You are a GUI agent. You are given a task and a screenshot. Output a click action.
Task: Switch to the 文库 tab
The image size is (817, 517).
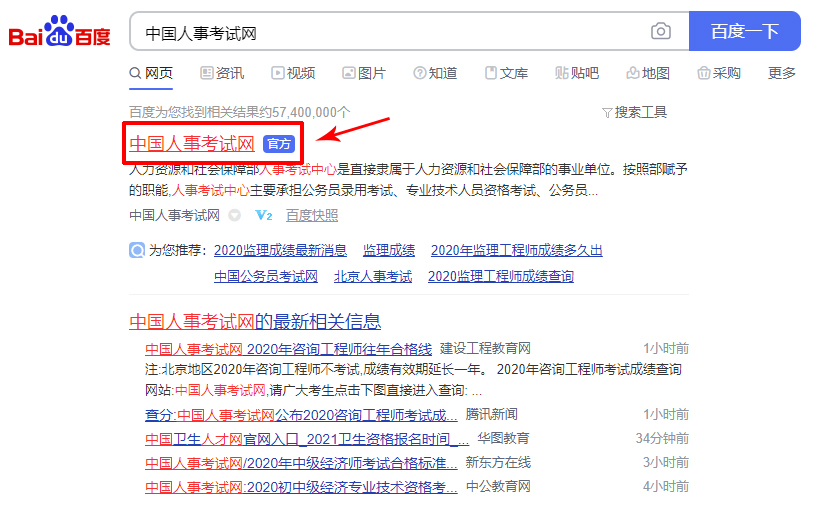click(506, 73)
